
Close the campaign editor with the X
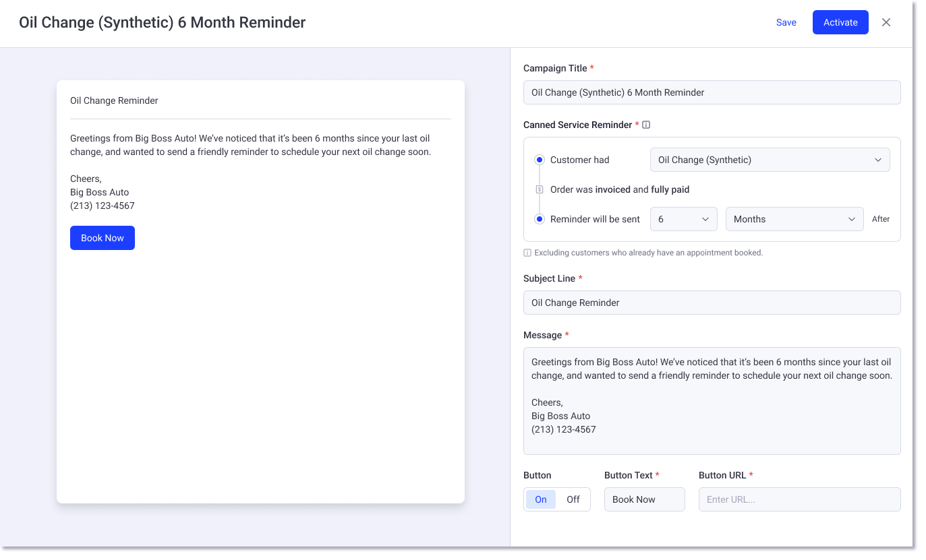click(886, 22)
